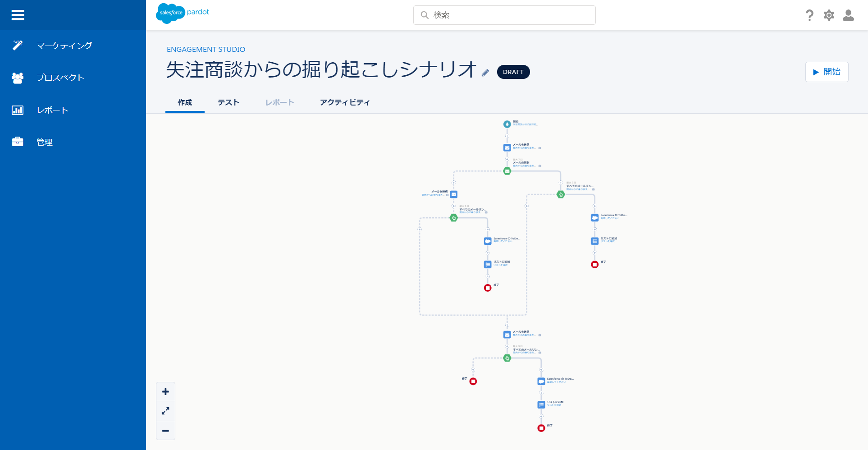The width and height of the screenshot is (868, 450).
Task: Select link-click trigger below left メールを送信
Action: click(x=454, y=218)
